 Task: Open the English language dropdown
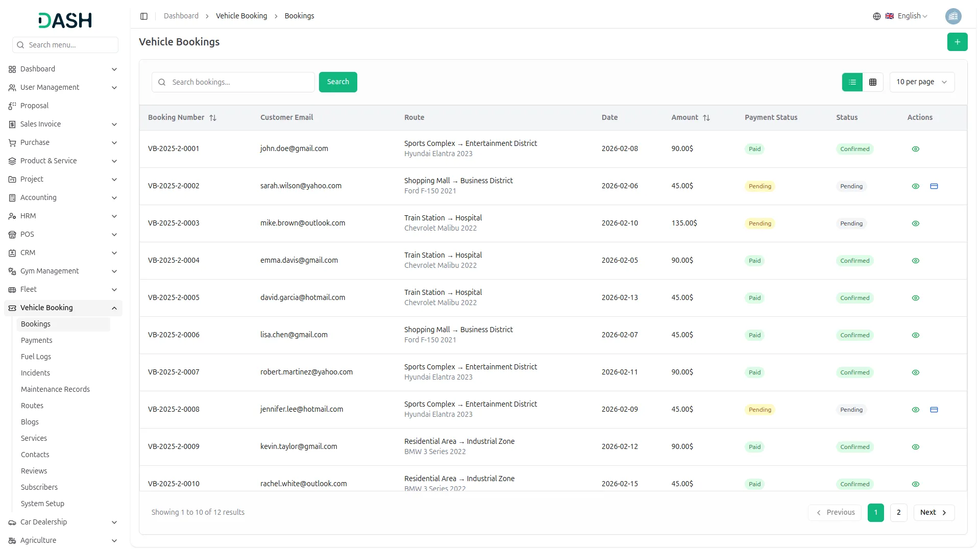pyautogui.click(x=906, y=16)
